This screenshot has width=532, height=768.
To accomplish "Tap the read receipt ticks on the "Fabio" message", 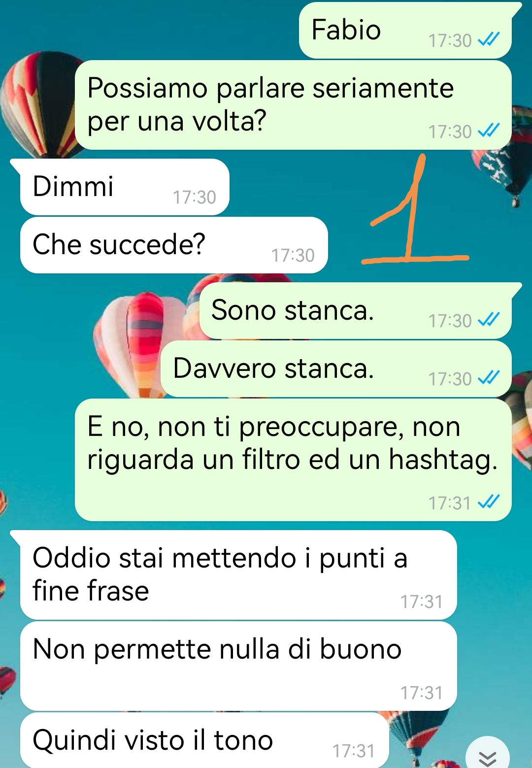I will point(489,39).
